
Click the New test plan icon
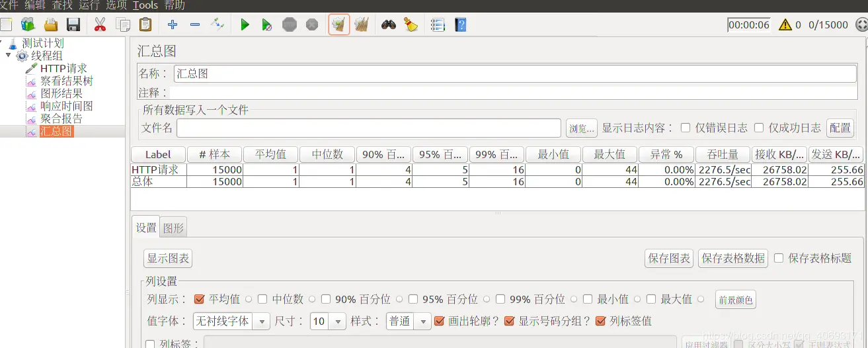6,25
